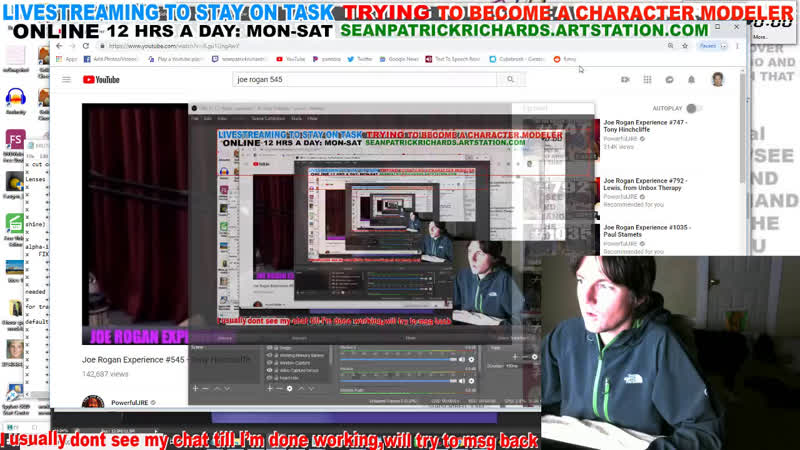Toggle visibility of the second OBS source

point(269,355)
